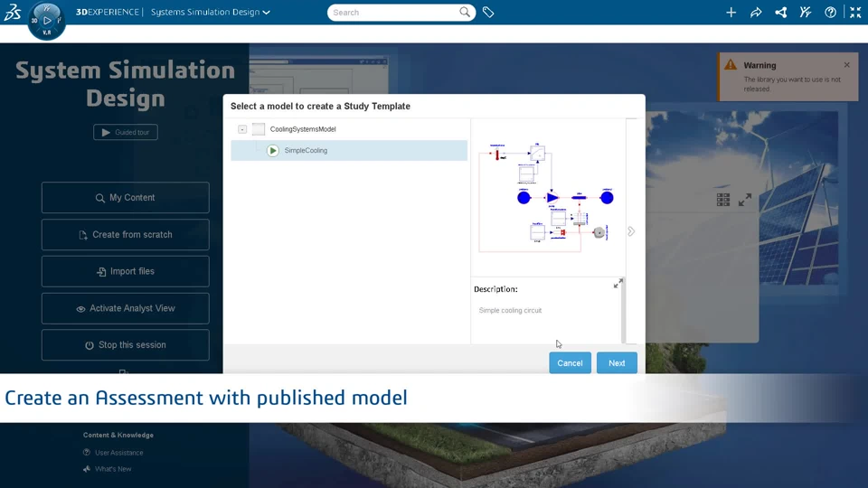Click the next preview chevron arrow

pyautogui.click(x=631, y=231)
